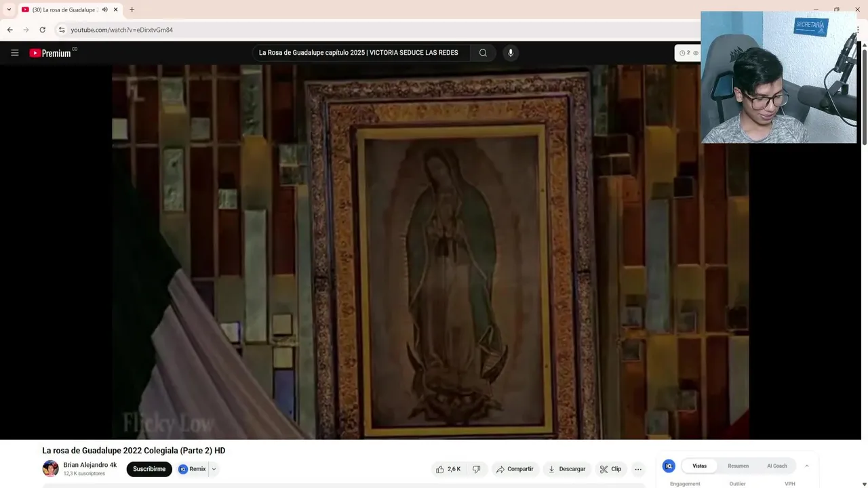Reload the YouTube page
This screenshot has height=488, width=868.
tap(42, 30)
